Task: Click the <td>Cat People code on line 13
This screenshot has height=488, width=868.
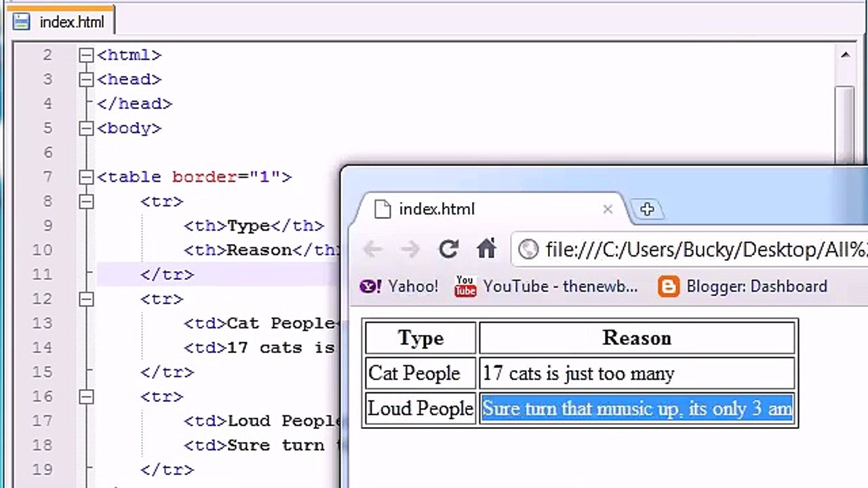Action: coord(260,323)
